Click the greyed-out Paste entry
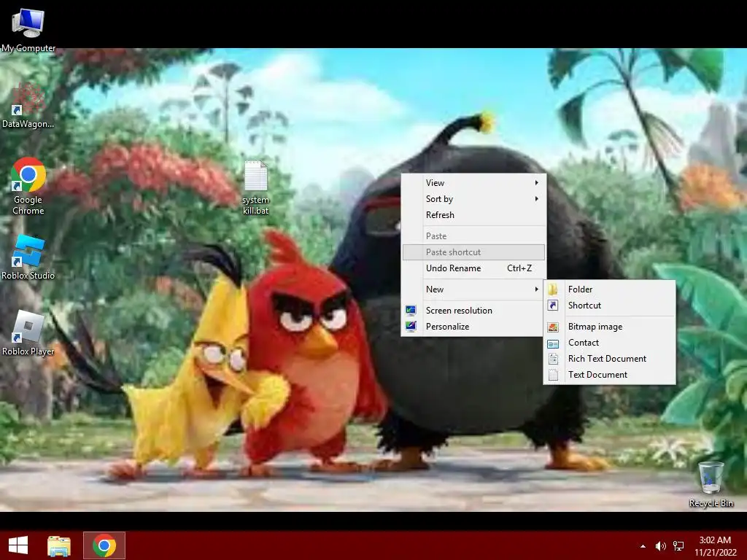This screenshot has width=747, height=560. tap(474, 236)
